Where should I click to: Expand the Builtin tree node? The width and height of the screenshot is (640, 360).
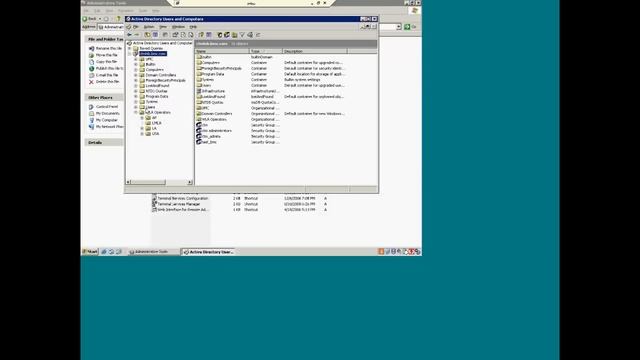(136, 64)
